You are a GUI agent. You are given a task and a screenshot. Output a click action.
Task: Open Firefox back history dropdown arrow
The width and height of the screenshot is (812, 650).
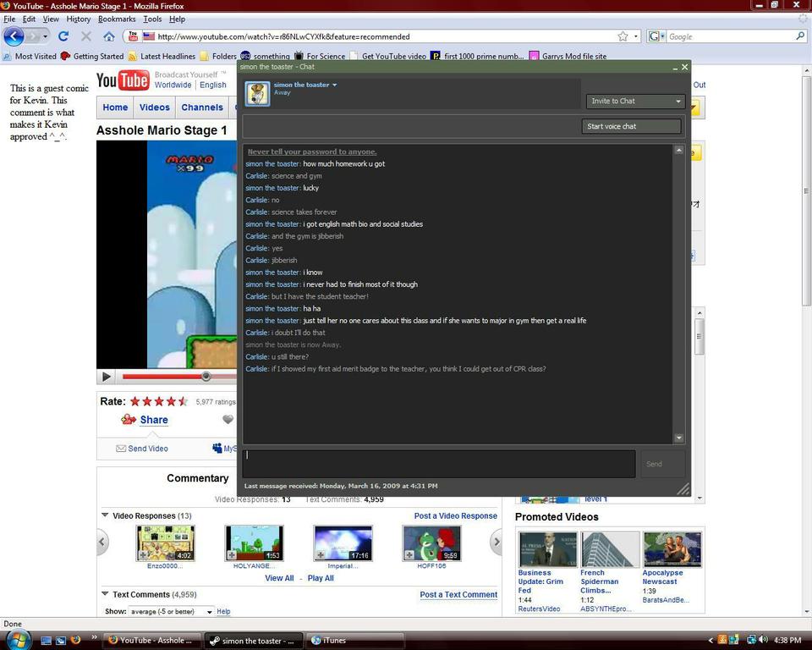46,36
